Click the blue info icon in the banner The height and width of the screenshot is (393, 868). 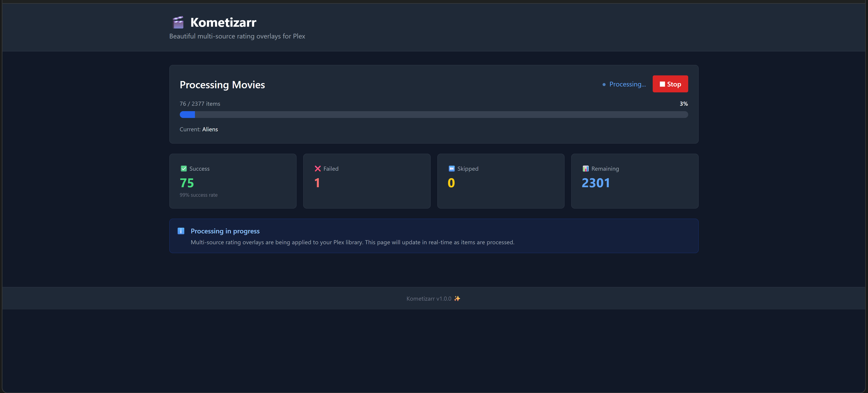pyautogui.click(x=181, y=231)
